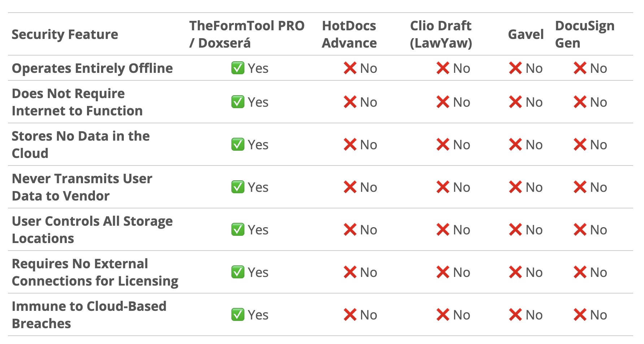
Task: Click DocuSign Gen red X for Stores No Data in Cloud
Action: (580, 145)
